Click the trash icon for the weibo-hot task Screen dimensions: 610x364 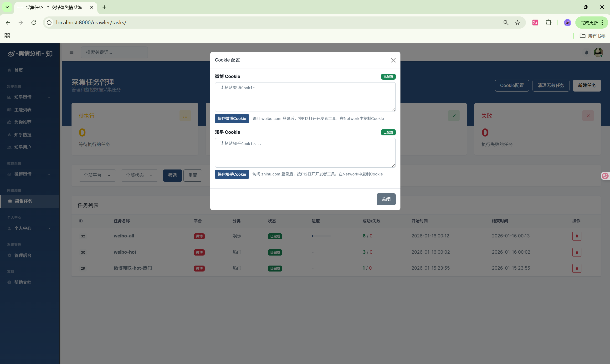(576, 252)
